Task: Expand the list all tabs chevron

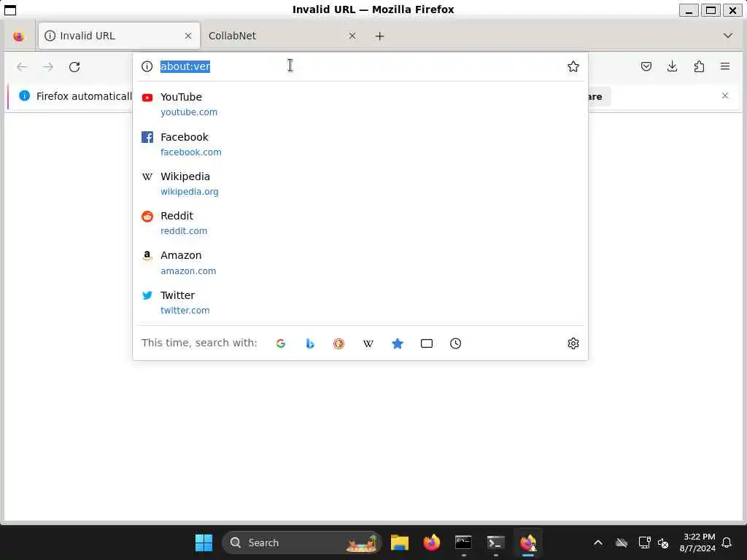Action: (727, 36)
